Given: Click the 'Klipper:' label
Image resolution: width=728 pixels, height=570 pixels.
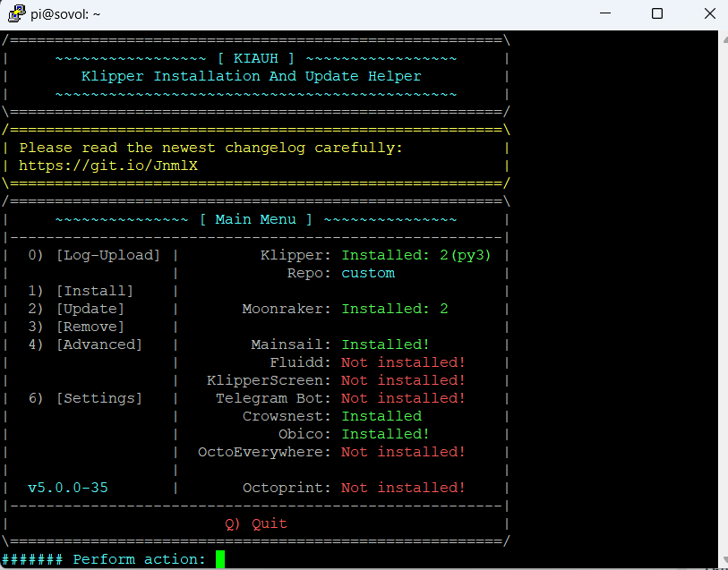Looking at the screenshot, I should 295,255.
